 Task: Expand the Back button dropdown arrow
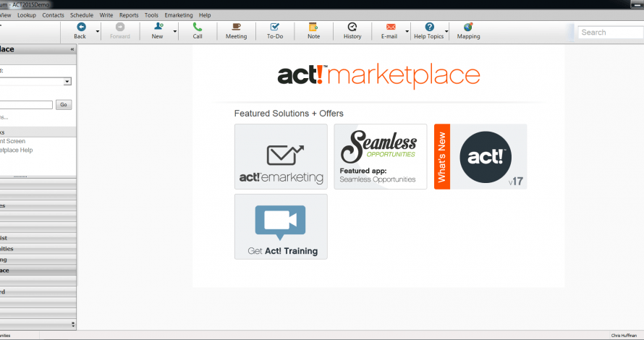point(98,31)
